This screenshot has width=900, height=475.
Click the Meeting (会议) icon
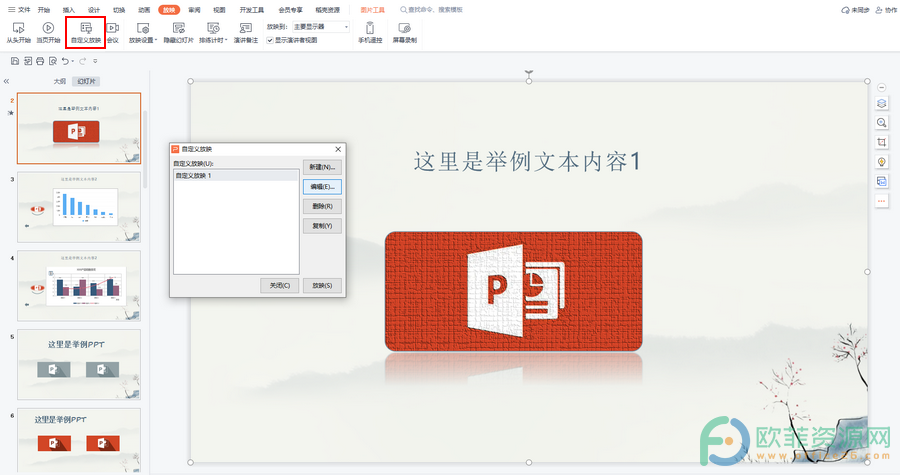(113, 33)
